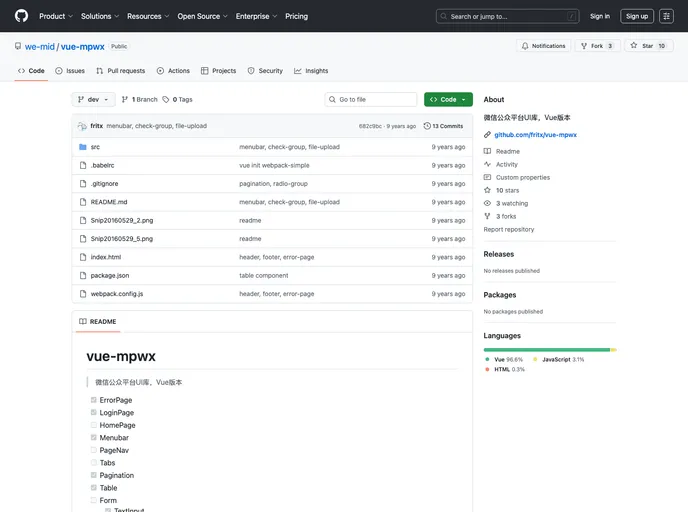Toggle the Tabs checkbox in the README
The width and height of the screenshot is (688, 512).
tap(93, 462)
